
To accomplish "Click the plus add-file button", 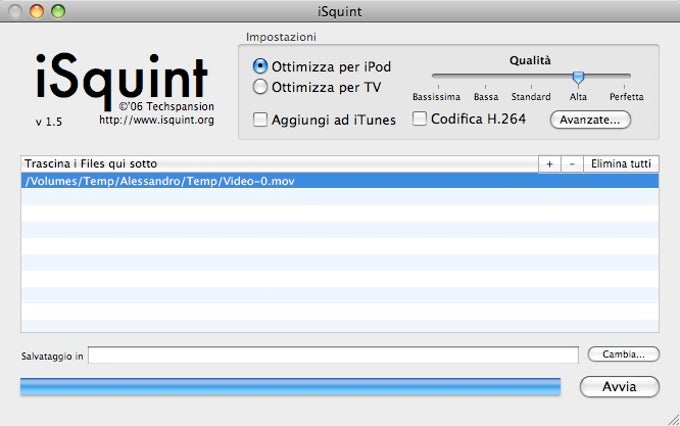I will click(549, 164).
